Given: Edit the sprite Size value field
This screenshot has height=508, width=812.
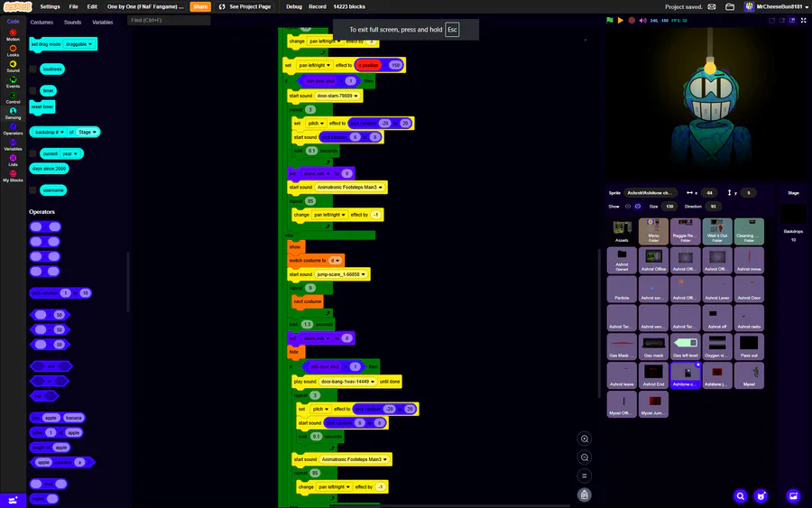Looking at the screenshot, I should [x=669, y=206].
